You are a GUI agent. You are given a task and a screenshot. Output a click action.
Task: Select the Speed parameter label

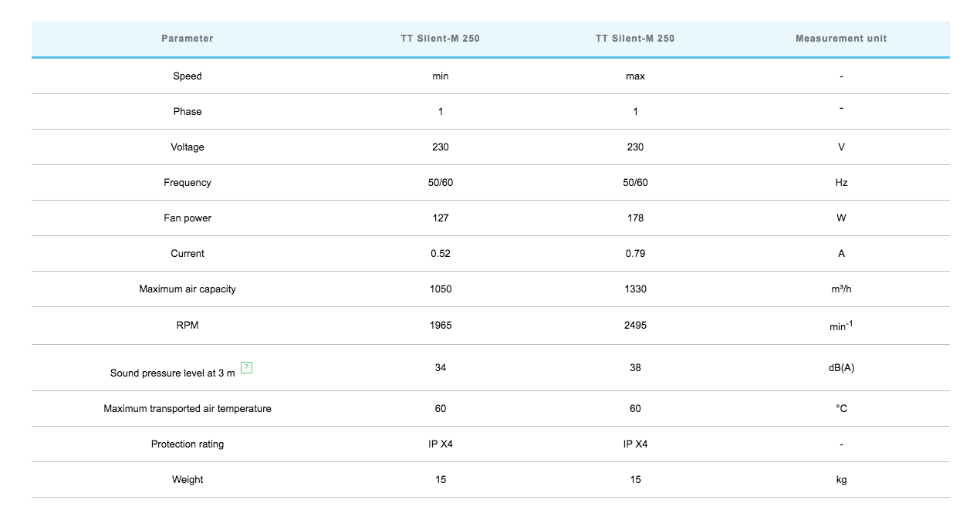tap(188, 76)
